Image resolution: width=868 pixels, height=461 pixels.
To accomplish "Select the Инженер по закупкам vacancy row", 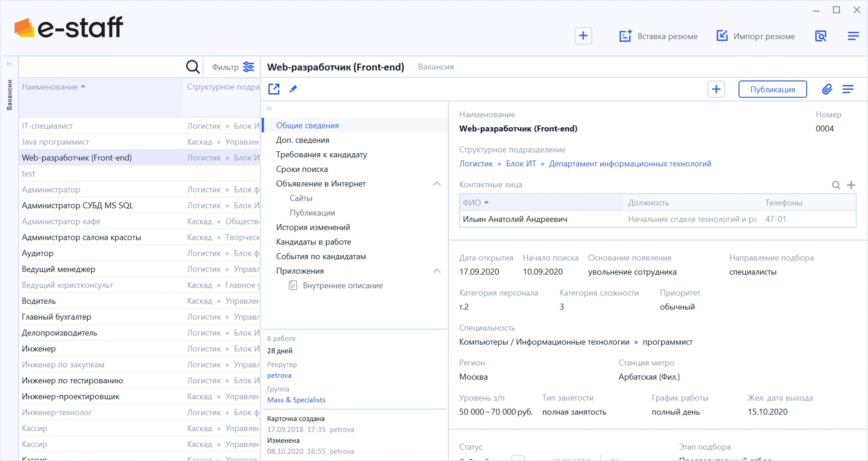I will point(139,365).
